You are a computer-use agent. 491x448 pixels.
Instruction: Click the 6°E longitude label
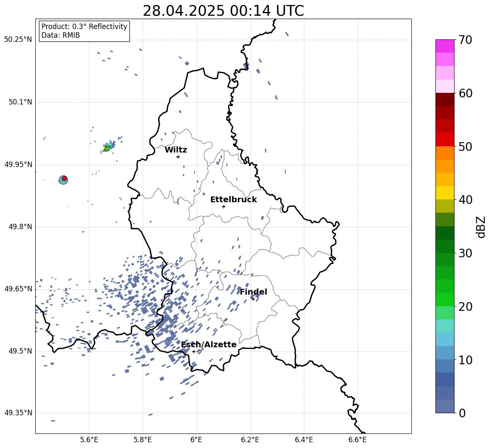point(196,440)
